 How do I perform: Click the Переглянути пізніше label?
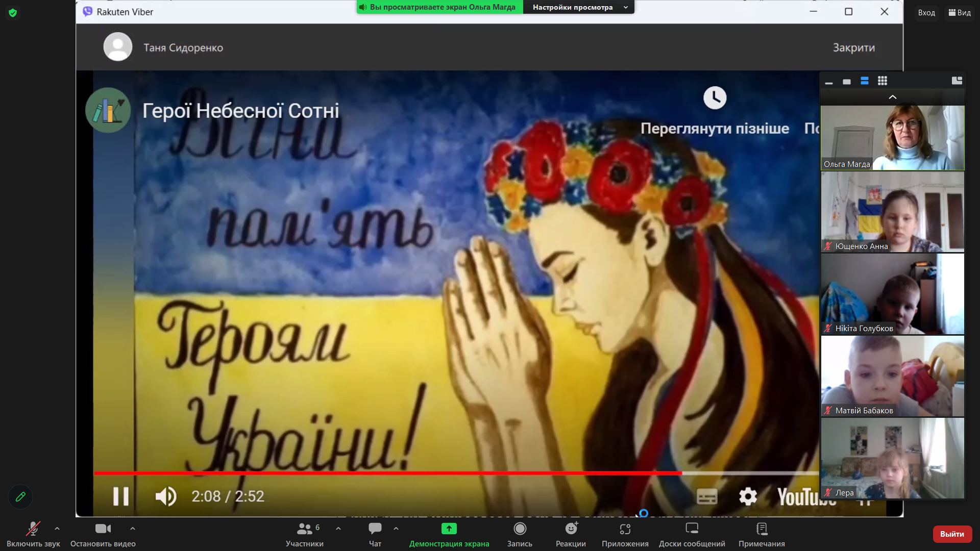click(x=715, y=128)
